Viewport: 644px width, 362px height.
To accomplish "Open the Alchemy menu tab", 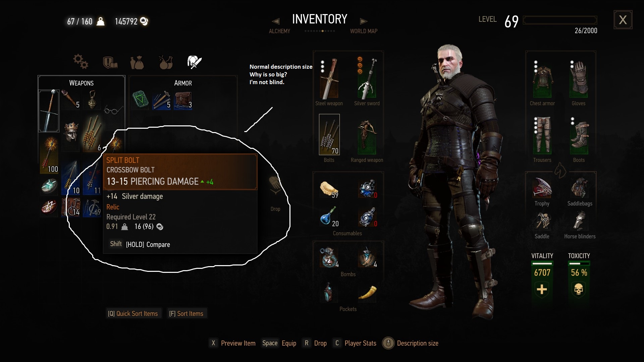I will [x=279, y=31].
